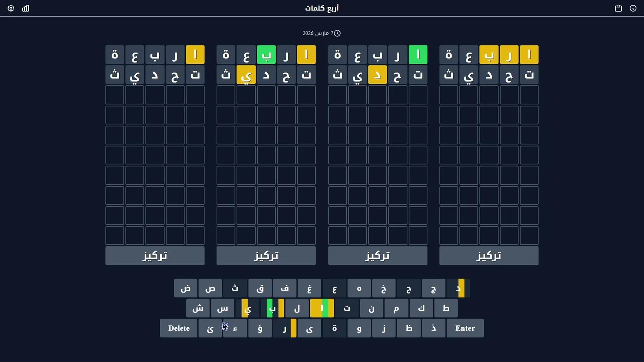Screen dimensions: 644x362
Task: Submit the guess with the Enter key
Action: (x=465, y=328)
